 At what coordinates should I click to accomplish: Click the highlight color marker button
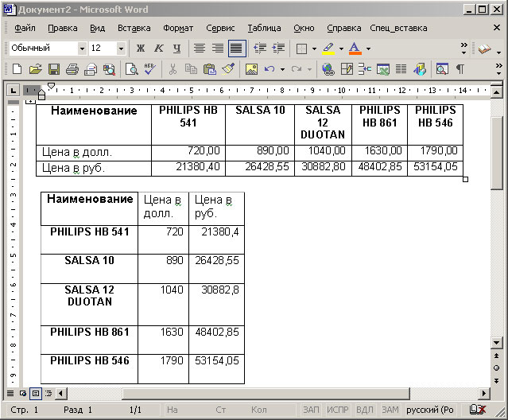coord(328,49)
